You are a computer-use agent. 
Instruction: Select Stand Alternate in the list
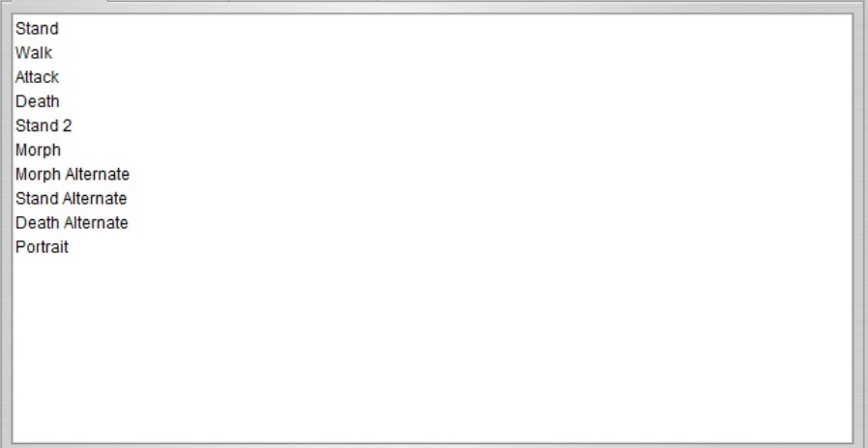[71, 199]
